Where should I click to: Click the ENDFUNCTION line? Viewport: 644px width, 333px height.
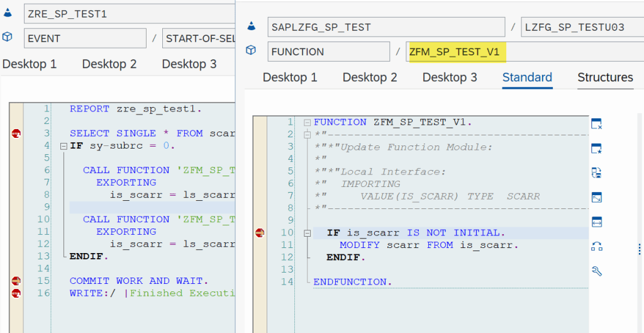click(x=353, y=283)
